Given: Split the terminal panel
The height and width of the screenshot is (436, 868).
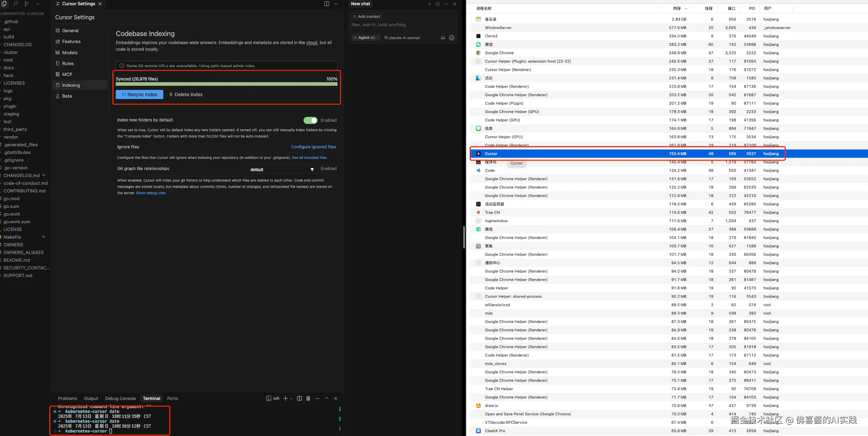Looking at the screenshot, I should (299, 398).
